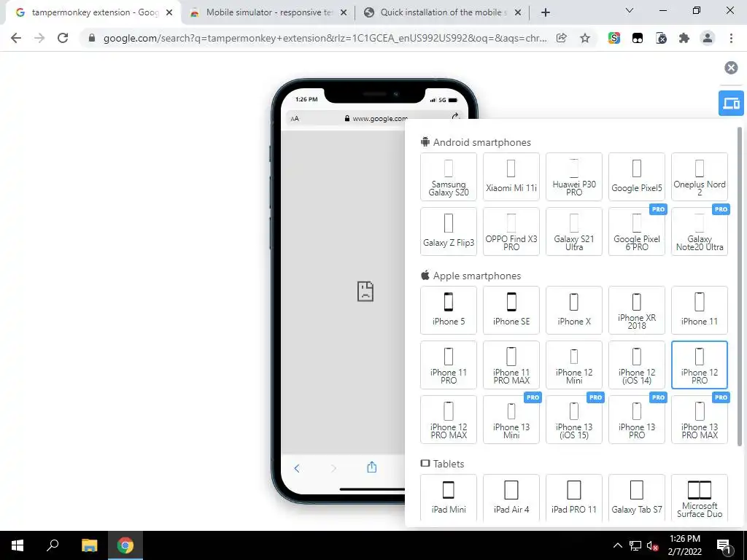Select Galaxy Z Flip3 device

(449, 231)
